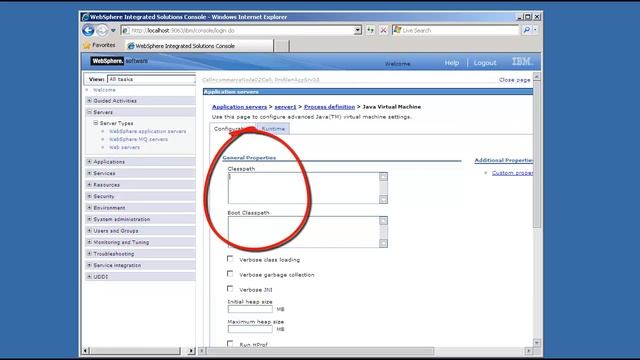Select the Configuration tab

233,129
